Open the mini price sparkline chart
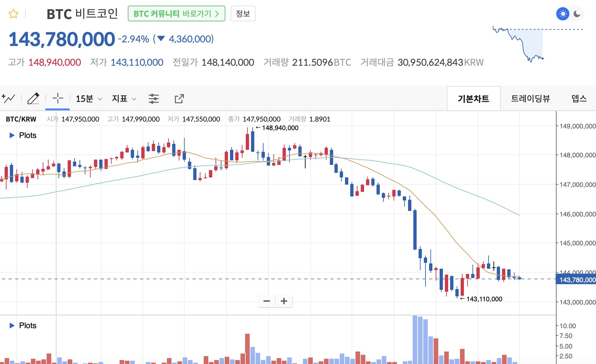 pyautogui.click(x=538, y=44)
